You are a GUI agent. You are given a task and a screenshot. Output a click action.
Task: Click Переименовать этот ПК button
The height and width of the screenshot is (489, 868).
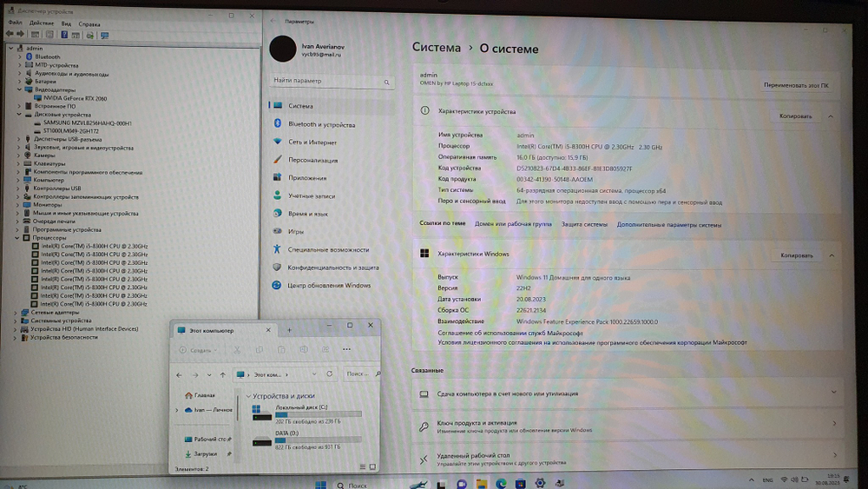pyautogui.click(x=796, y=85)
